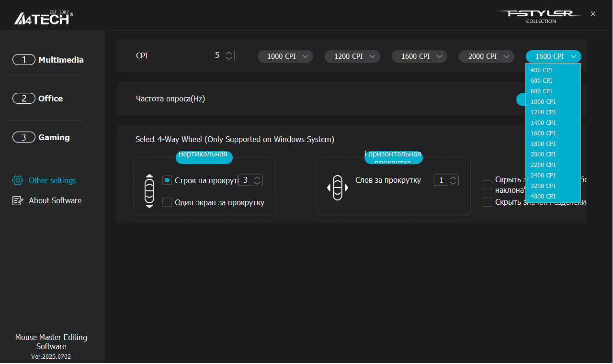Increase the CPI level count stepper
613x364 pixels.
[229, 53]
